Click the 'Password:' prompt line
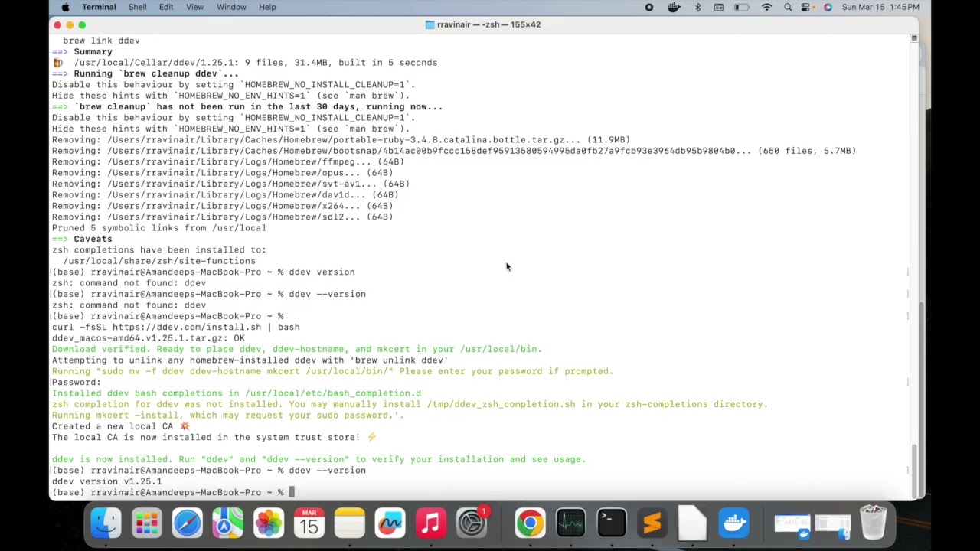Screen dimensions: 980x551 (77, 382)
